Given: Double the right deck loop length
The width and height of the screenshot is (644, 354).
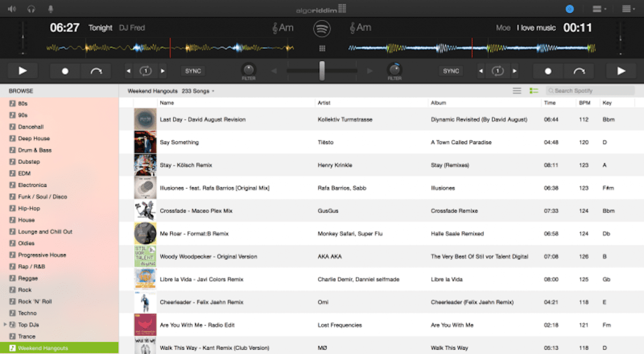Looking at the screenshot, I should 515,71.
